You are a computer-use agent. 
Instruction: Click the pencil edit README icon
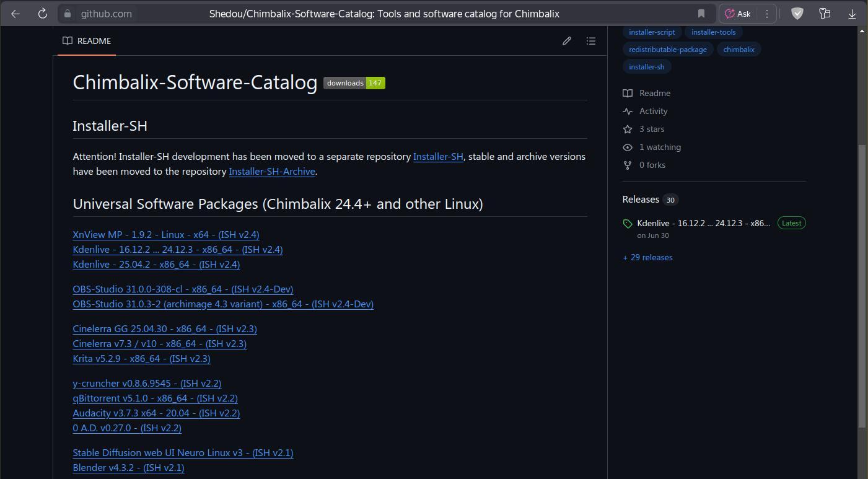[566, 41]
